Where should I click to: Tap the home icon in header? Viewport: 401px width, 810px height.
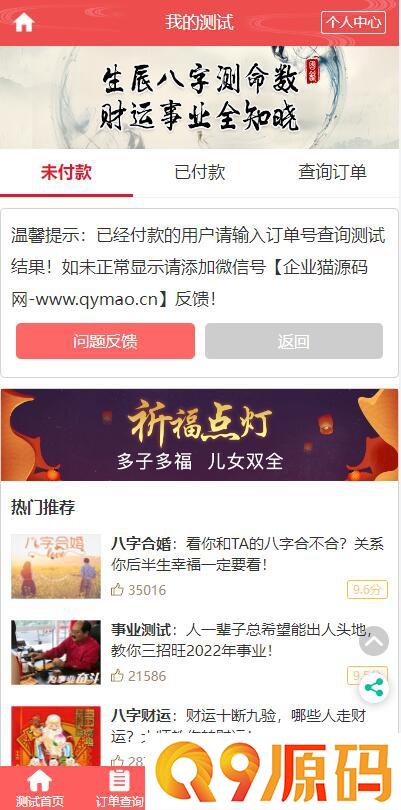click(24, 22)
